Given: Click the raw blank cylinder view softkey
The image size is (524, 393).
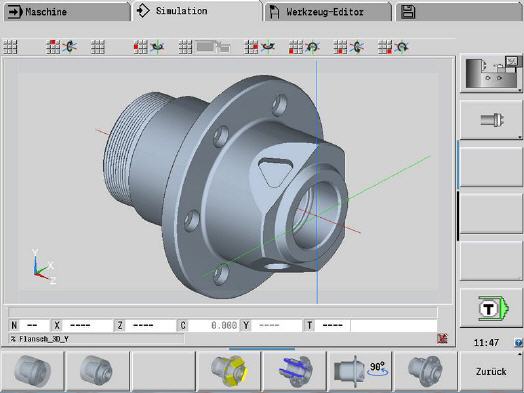Looking at the screenshot, I should point(32,371).
